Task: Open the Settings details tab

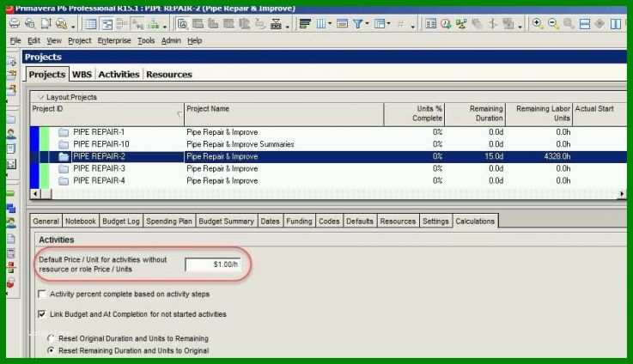Action: coord(435,221)
